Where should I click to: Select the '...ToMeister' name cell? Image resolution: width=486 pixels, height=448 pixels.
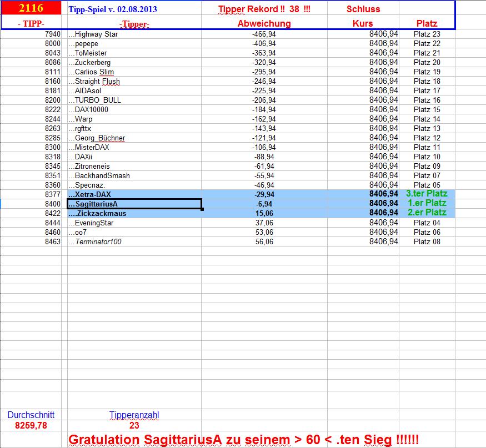[x=134, y=53]
